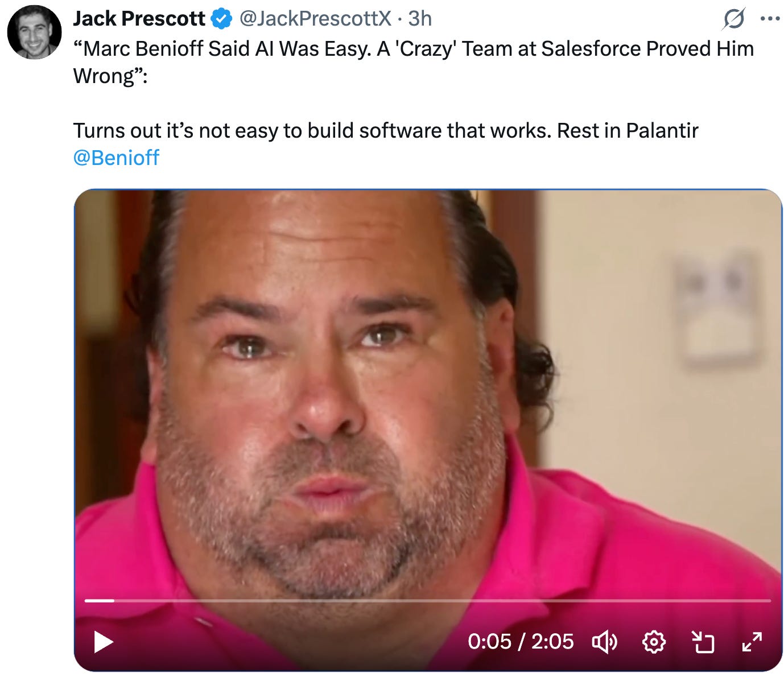Play the video with the play button
This screenshot has width=784, height=677.
tap(104, 642)
